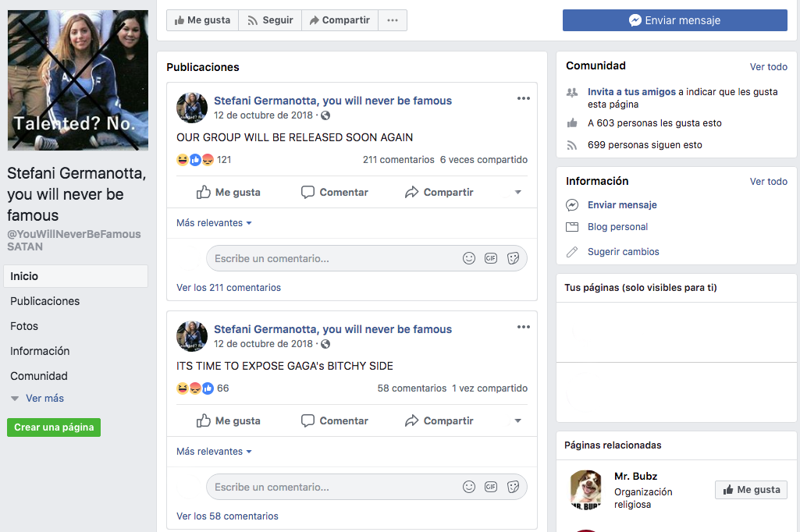Open page name link on BITCHY SIDE post

pos(332,329)
